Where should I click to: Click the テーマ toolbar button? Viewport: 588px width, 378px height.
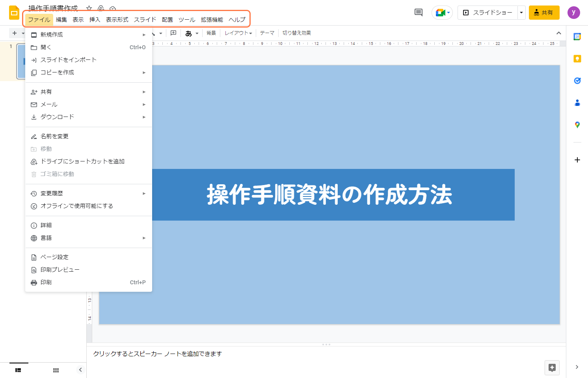[267, 33]
